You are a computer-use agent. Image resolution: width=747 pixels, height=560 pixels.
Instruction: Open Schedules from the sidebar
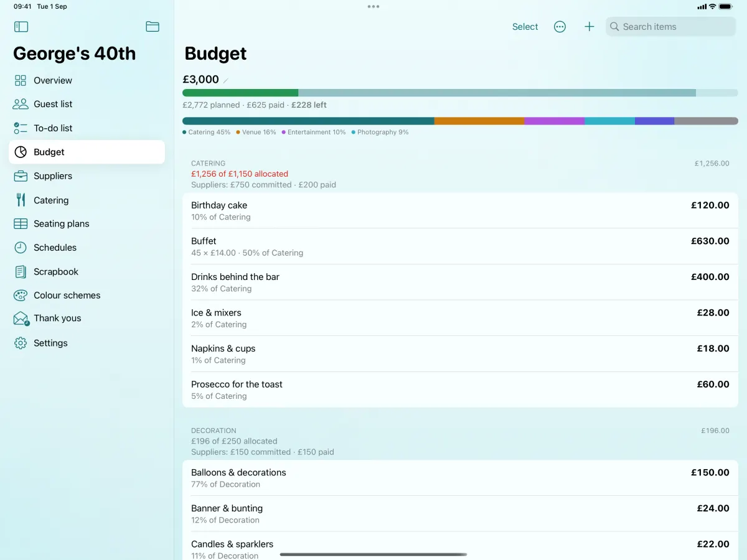click(87, 248)
